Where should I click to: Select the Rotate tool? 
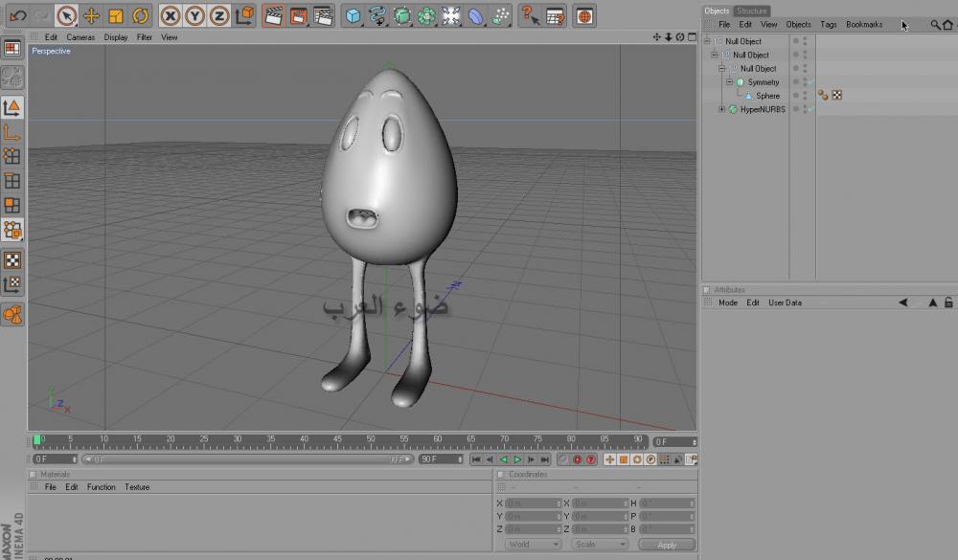[x=141, y=15]
